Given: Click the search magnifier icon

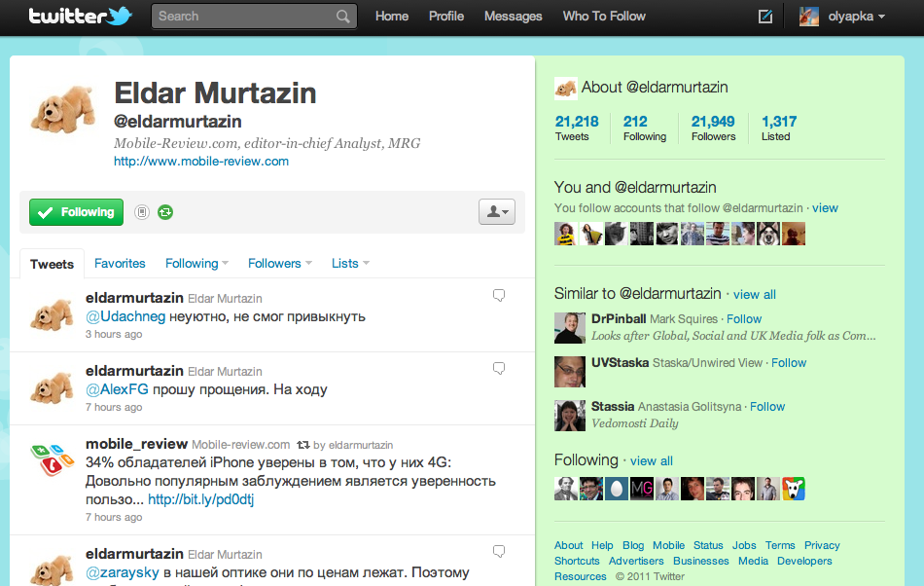Looking at the screenshot, I should (x=343, y=17).
